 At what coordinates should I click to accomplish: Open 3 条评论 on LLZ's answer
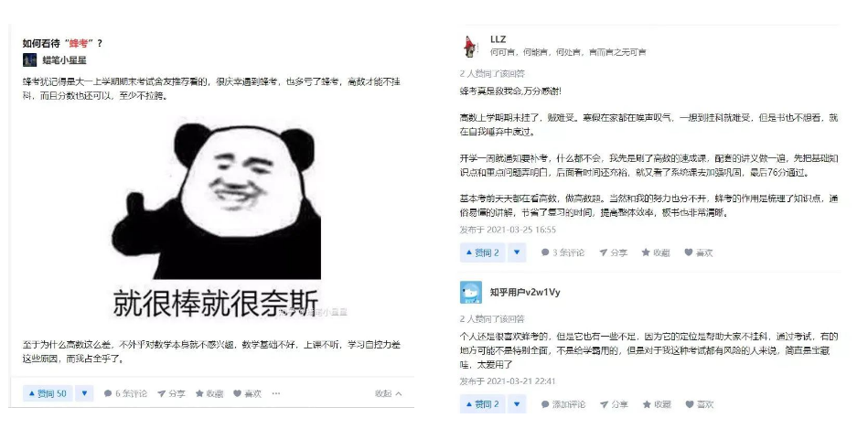click(563, 252)
